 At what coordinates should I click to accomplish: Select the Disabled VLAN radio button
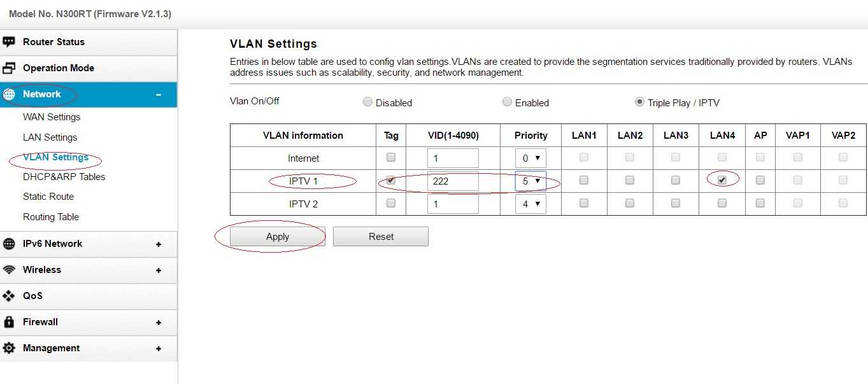click(367, 102)
